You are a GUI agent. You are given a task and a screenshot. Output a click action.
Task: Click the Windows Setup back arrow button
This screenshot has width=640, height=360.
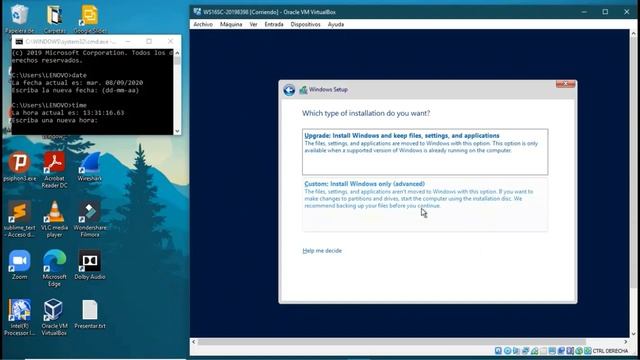289,90
